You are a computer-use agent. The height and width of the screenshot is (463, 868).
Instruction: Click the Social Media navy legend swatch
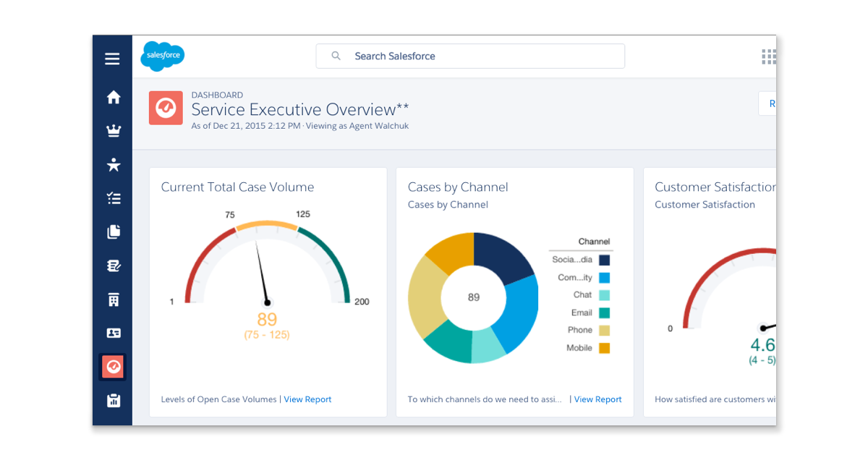click(604, 260)
